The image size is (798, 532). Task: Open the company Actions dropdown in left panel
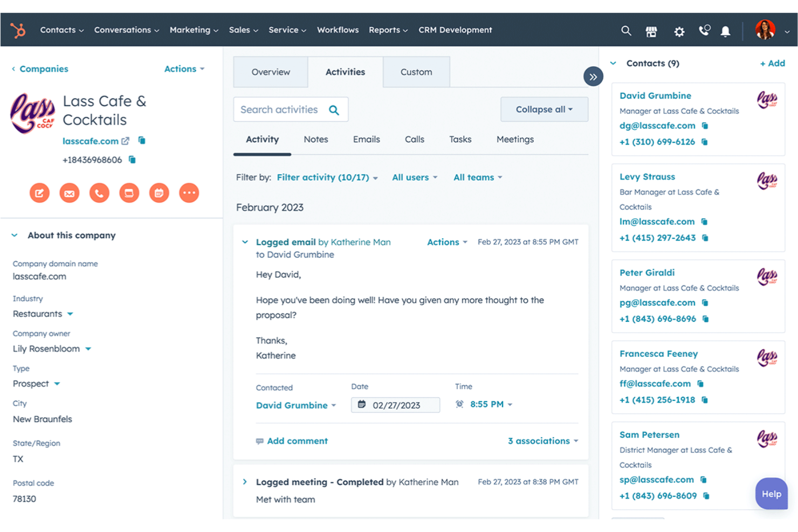(x=184, y=69)
